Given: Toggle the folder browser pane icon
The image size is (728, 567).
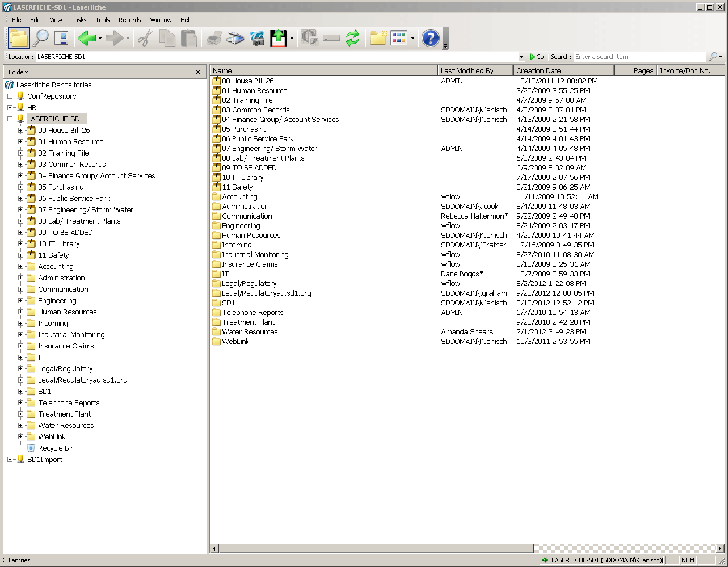Looking at the screenshot, I should click(19, 38).
